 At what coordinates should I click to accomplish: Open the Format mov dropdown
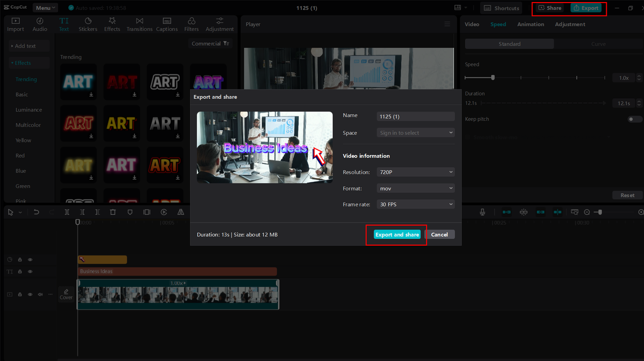[416, 188]
